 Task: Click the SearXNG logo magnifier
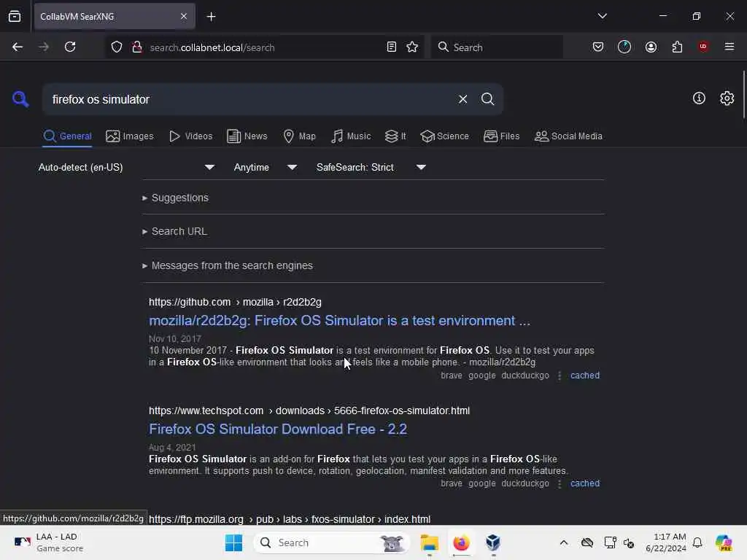point(20,99)
